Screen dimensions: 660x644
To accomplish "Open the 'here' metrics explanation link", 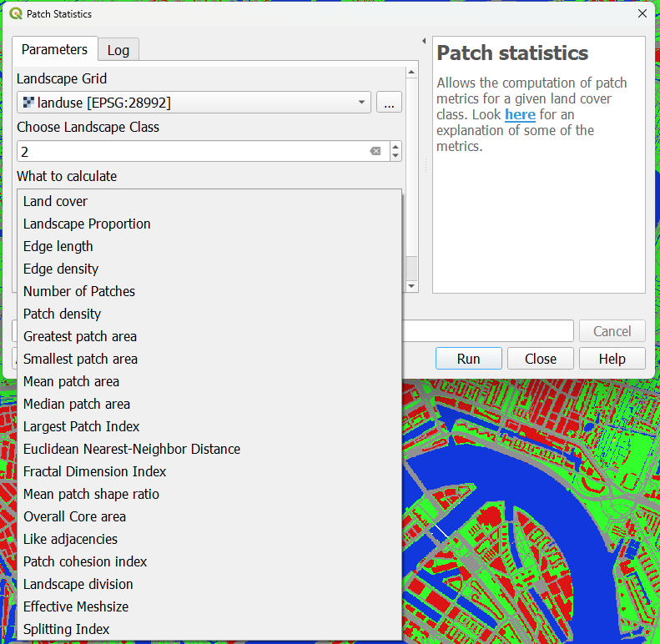I will click(520, 114).
